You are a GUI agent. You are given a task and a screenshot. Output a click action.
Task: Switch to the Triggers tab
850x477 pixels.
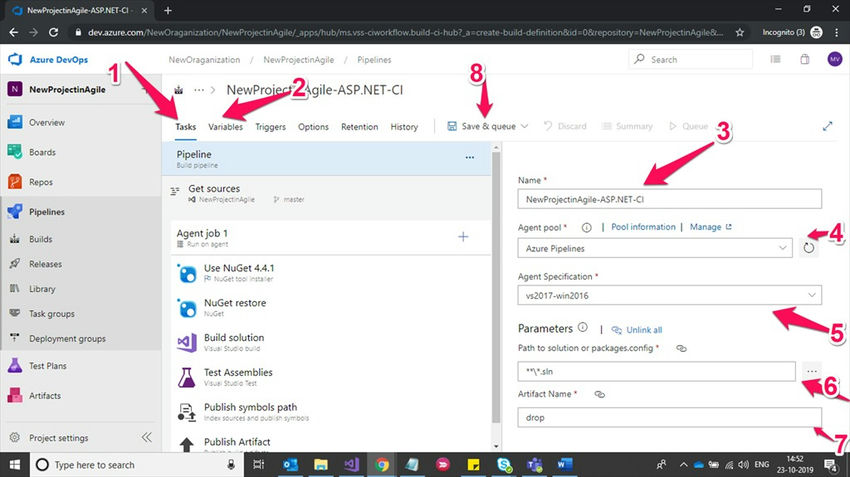[x=271, y=127]
